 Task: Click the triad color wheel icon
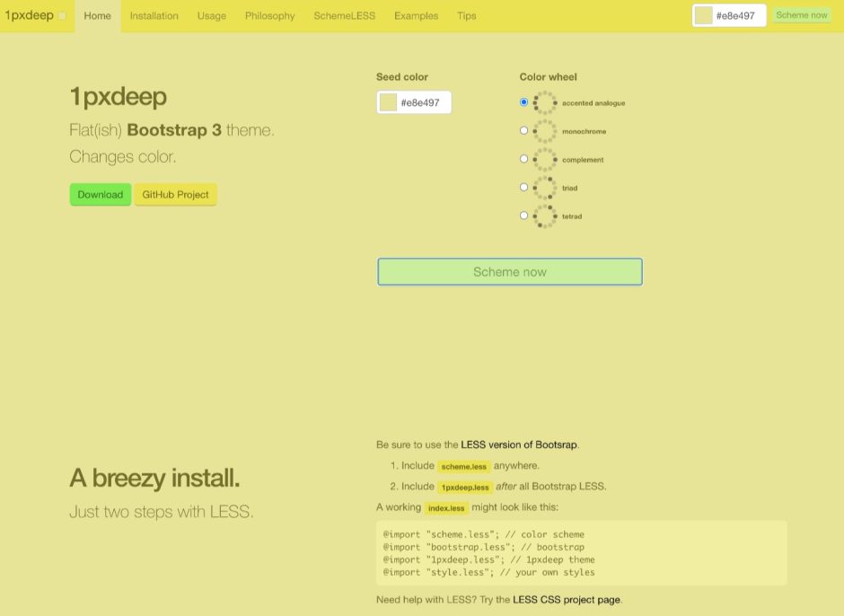(546, 188)
